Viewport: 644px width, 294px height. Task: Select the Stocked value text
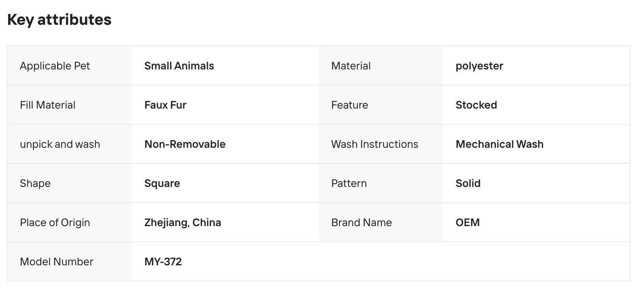tap(476, 105)
